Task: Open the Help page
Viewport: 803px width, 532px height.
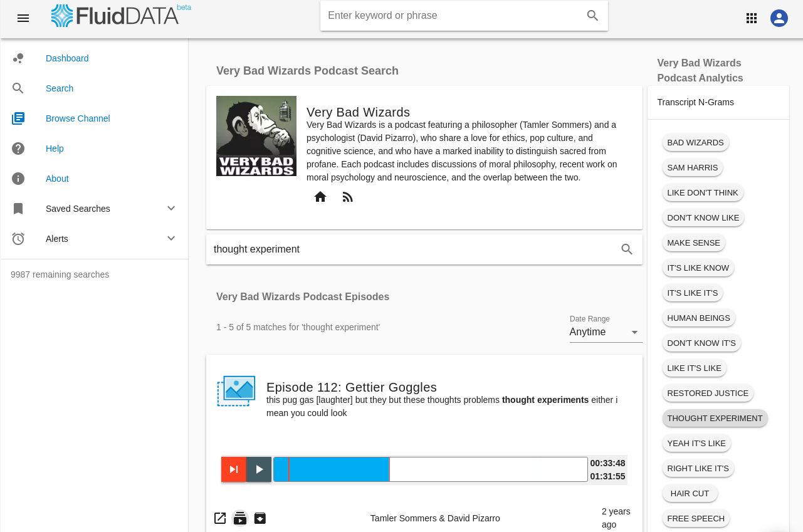Action: 55,149
